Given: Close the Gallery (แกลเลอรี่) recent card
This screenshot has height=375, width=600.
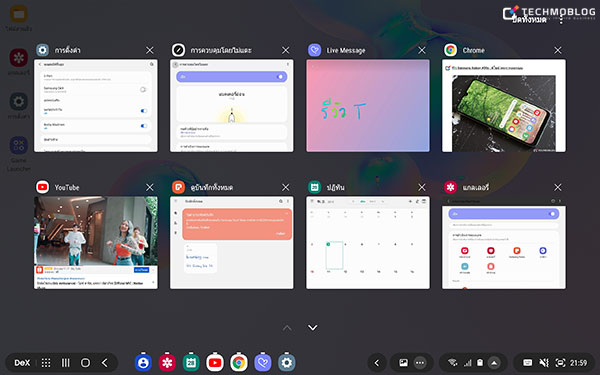Looking at the screenshot, I should 558,187.
